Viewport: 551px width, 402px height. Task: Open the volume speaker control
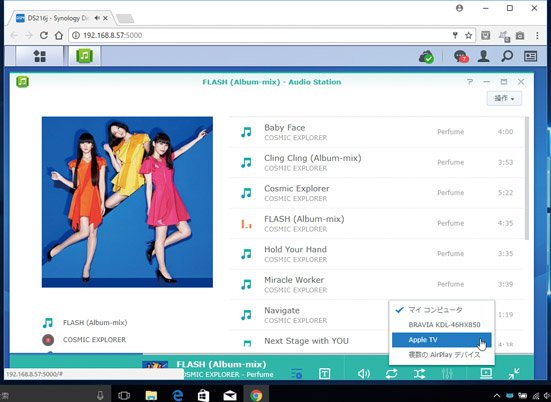pos(363,374)
